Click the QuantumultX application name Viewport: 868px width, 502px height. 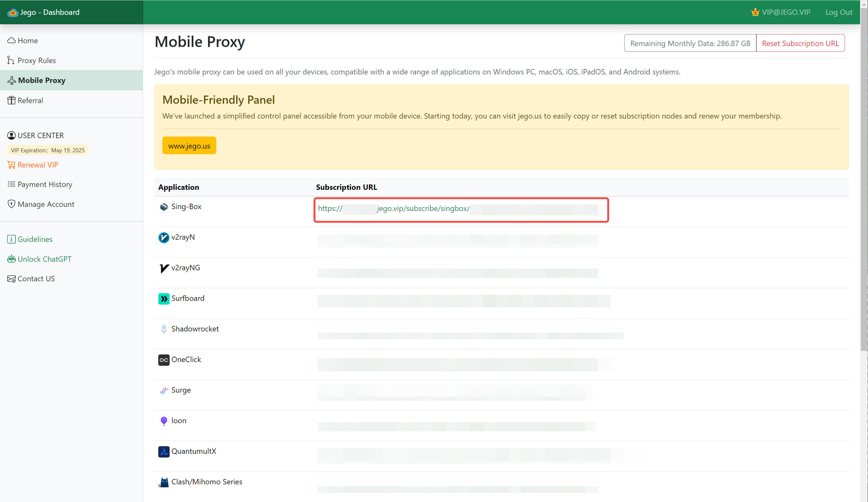[x=194, y=451]
